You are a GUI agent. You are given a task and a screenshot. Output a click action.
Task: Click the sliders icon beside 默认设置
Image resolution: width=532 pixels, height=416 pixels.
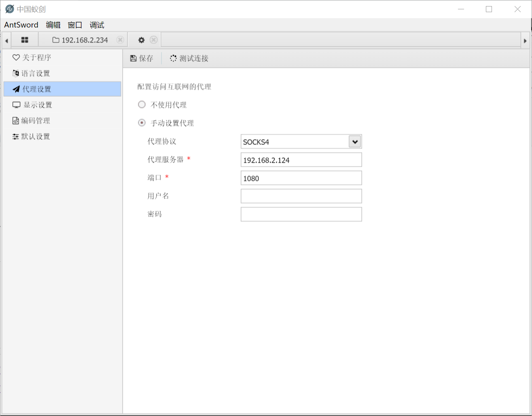point(16,136)
